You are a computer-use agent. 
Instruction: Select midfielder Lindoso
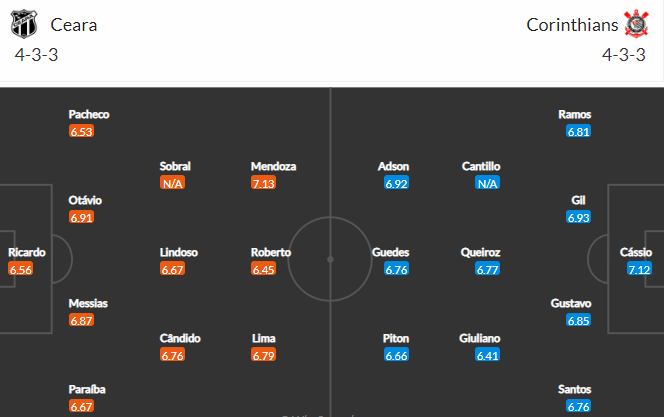point(179,252)
